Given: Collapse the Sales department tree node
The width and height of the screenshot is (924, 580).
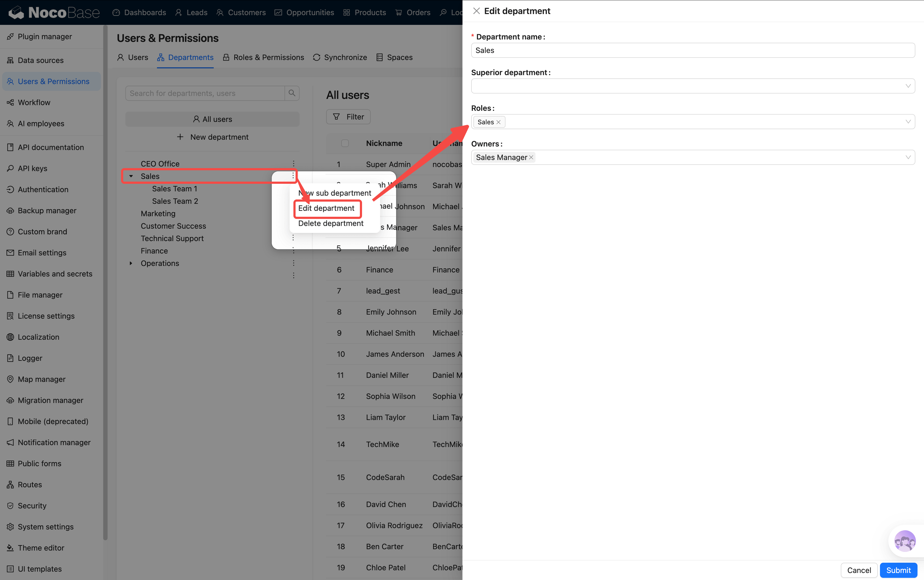Looking at the screenshot, I should pyautogui.click(x=131, y=176).
